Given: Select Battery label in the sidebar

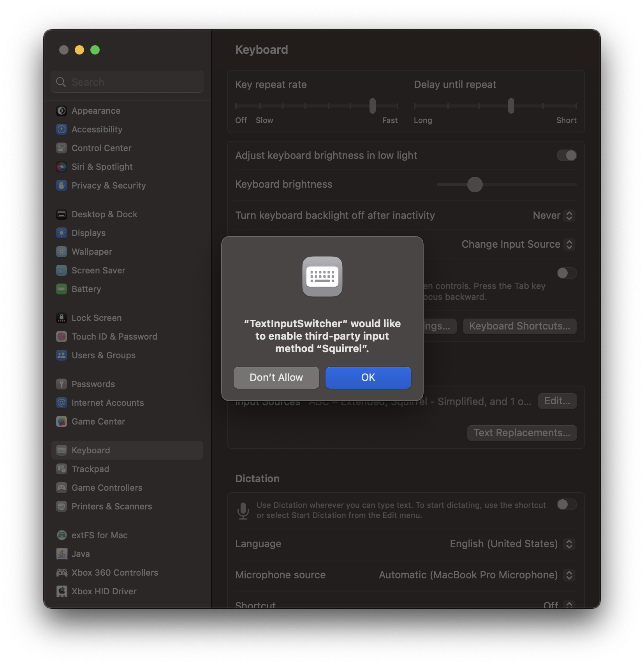Looking at the screenshot, I should point(86,289).
